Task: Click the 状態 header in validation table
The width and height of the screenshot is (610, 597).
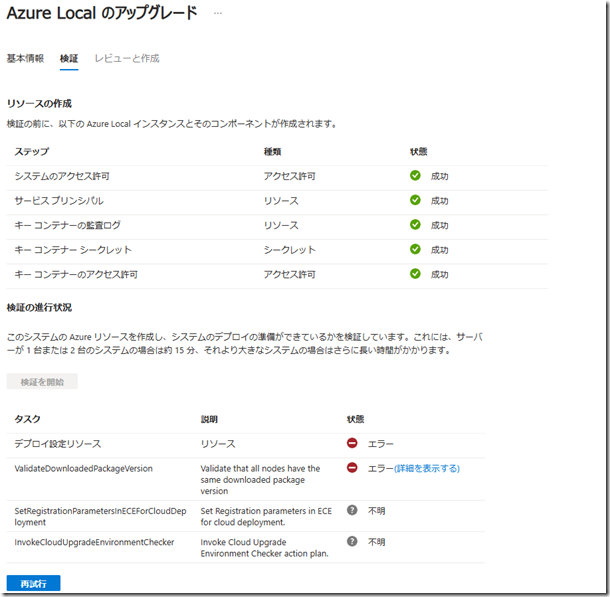Action: click(356, 419)
